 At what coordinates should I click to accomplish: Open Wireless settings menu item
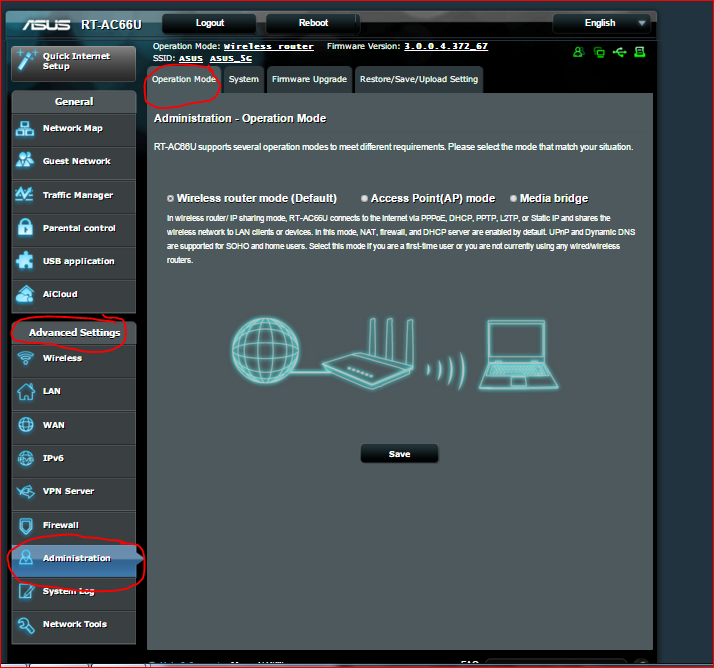(x=74, y=359)
